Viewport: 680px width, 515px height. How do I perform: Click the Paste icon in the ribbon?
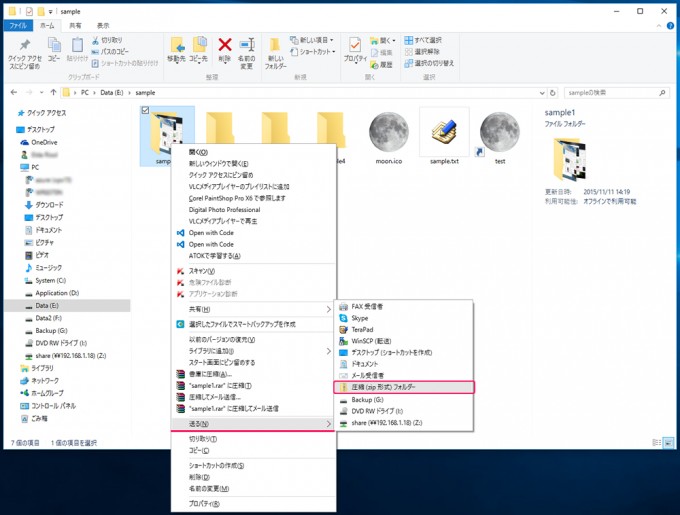[x=77, y=45]
